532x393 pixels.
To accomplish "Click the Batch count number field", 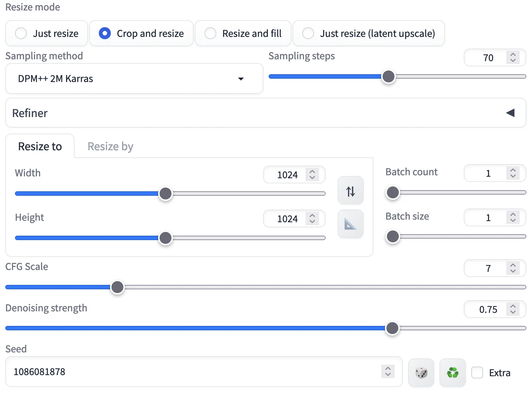I will (495, 173).
